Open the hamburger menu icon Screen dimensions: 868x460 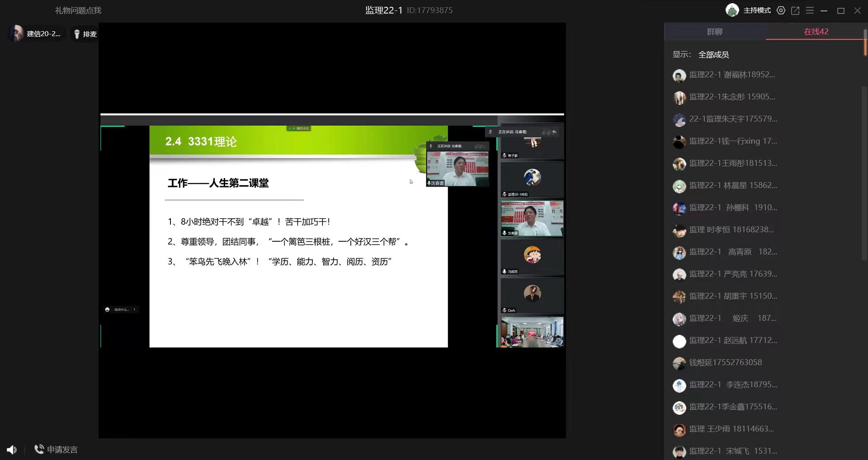pos(810,10)
